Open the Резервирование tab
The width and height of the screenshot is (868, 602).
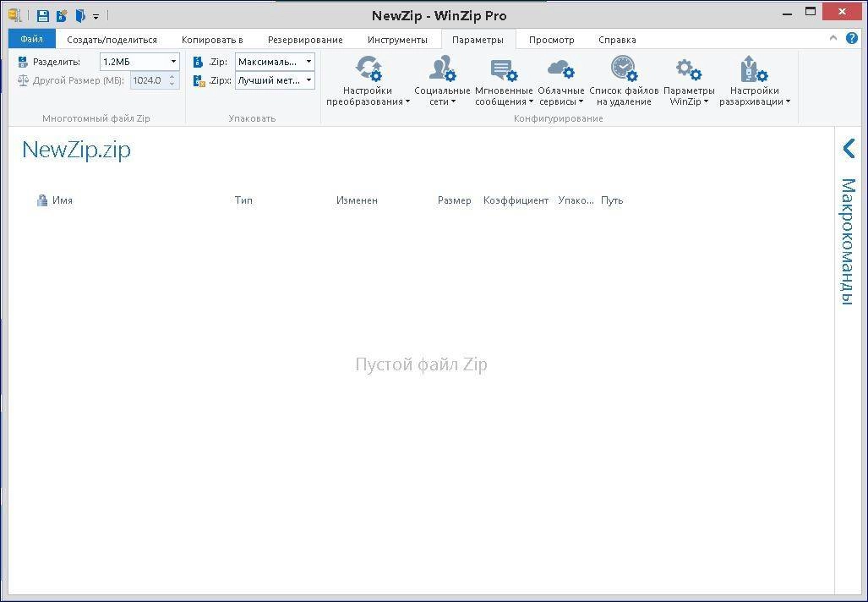pyautogui.click(x=305, y=40)
